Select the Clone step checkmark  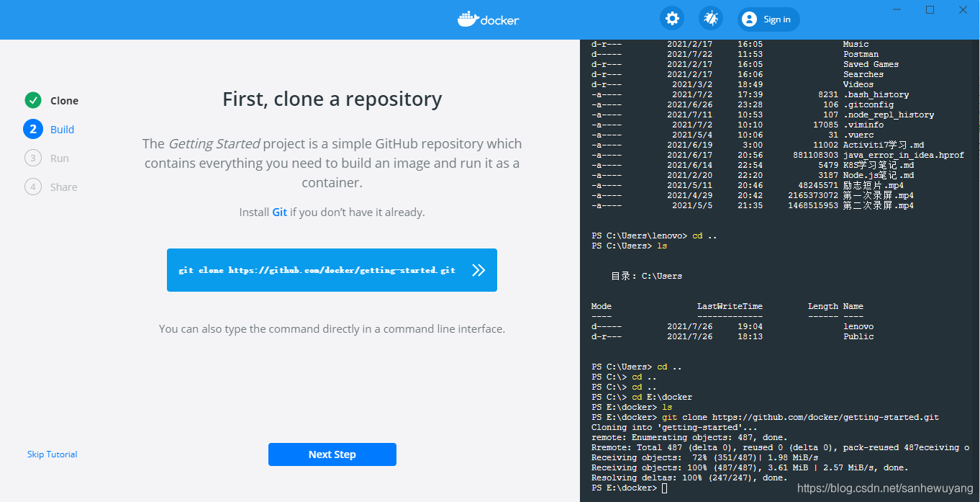(x=33, y=100)
